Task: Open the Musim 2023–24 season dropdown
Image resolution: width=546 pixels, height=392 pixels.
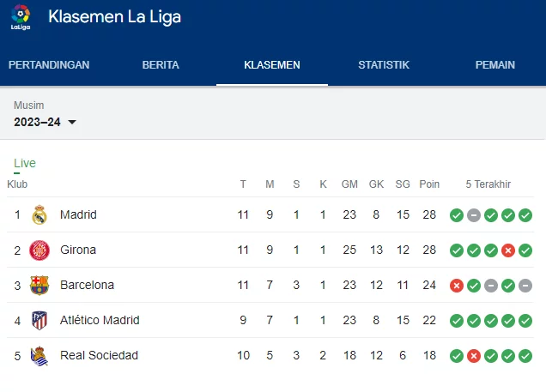Action: (x=45, y=122)
